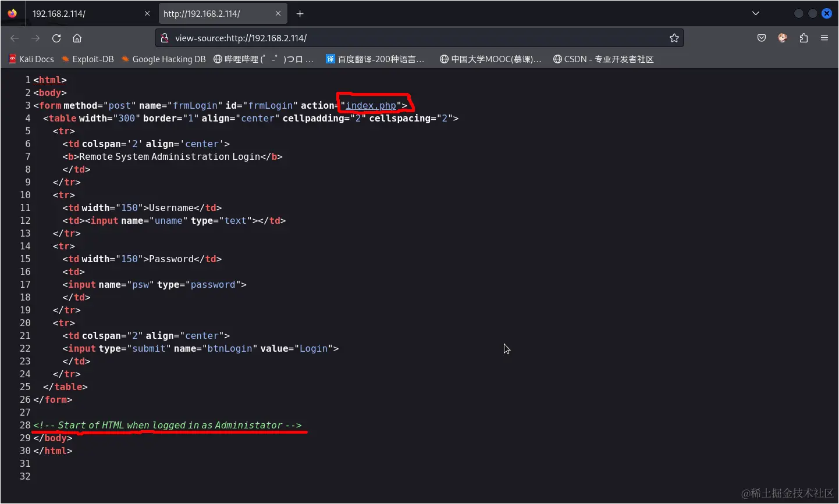Click the opening <html> tag on line 1
The image size is (839, 504).
pyautogui.click(x=50, y=80)
